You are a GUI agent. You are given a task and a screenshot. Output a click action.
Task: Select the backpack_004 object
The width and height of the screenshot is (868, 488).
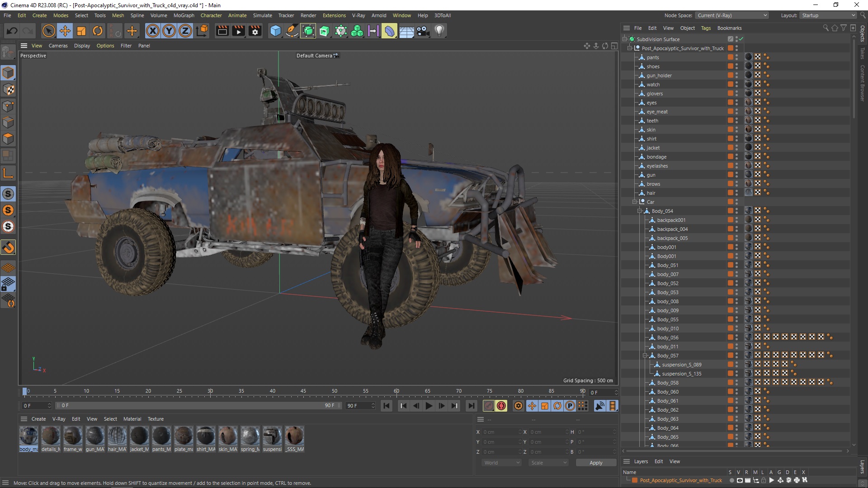point(672,229)
